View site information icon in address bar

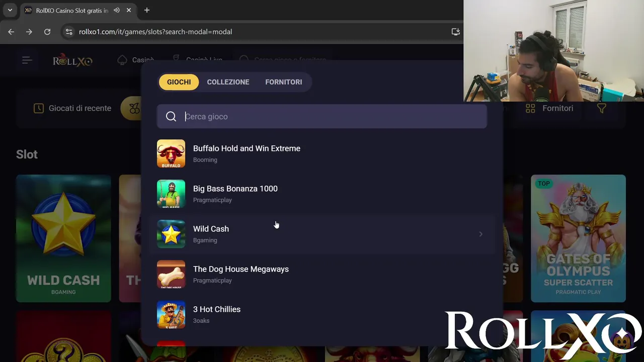coord(69,32)
